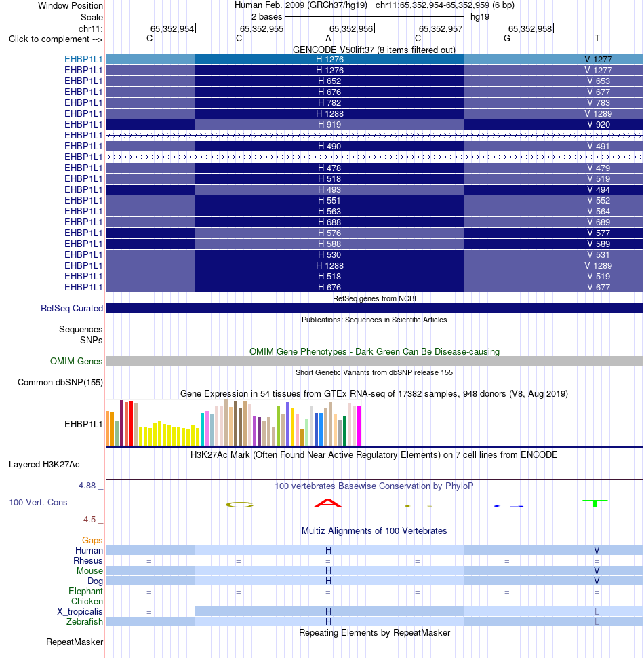Click the OMIM Genes label
The image size is (644, 658).
pyautogui.click(x=77, y=362)
